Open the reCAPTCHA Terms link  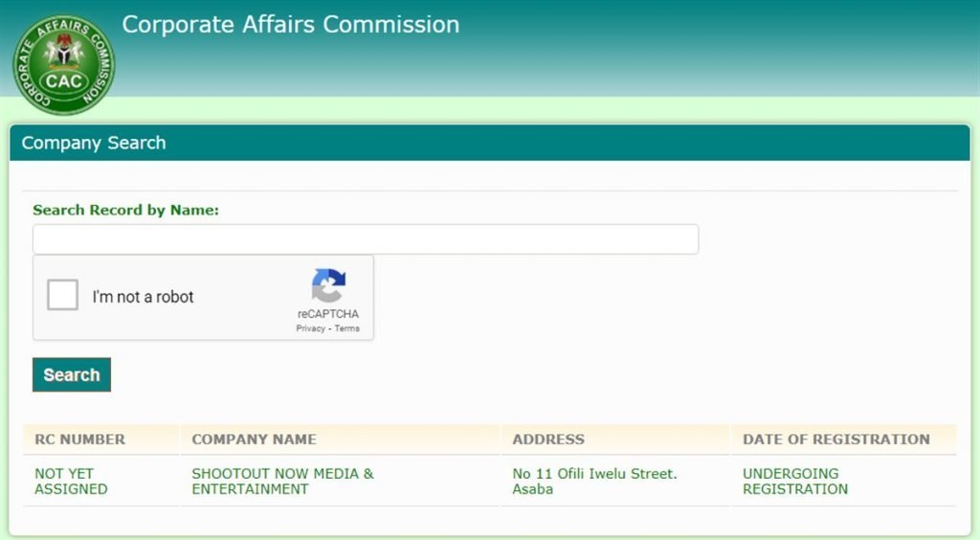346,328
